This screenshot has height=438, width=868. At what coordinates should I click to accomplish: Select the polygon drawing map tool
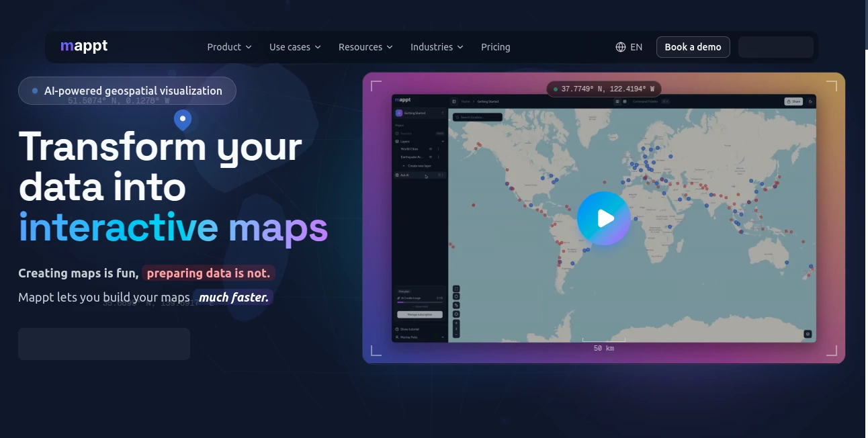click(x=456, y=296)
